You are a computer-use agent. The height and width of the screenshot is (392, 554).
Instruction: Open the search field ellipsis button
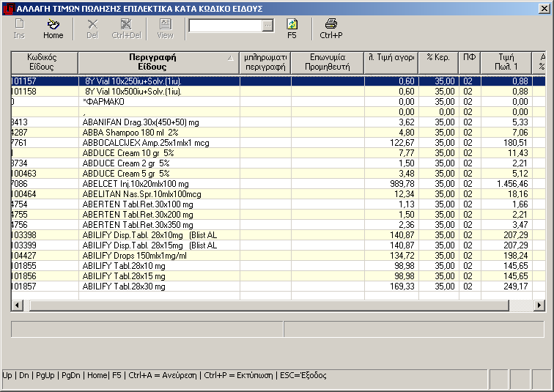pyautogui.click(x=267, y=26)
